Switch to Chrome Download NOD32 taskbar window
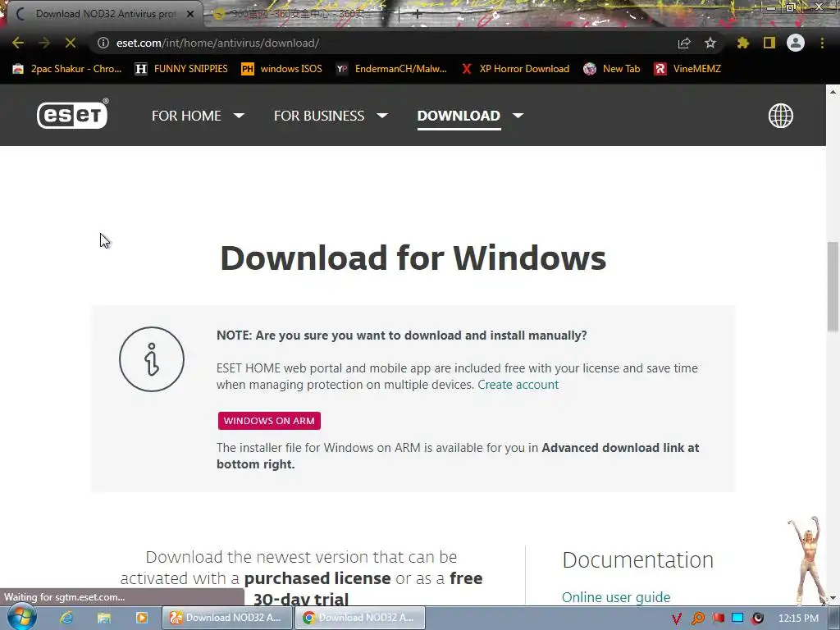Viewport: 840px width, 630px height. 361,618
